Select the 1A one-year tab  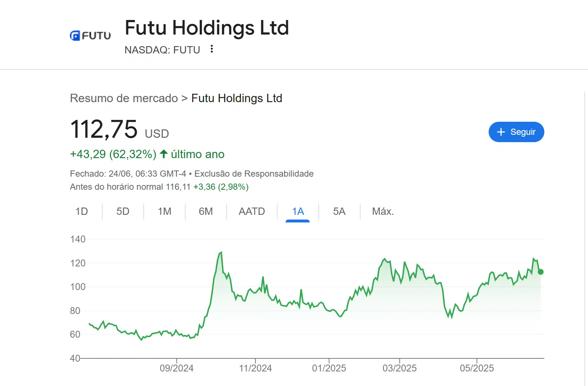coord(298,212)
